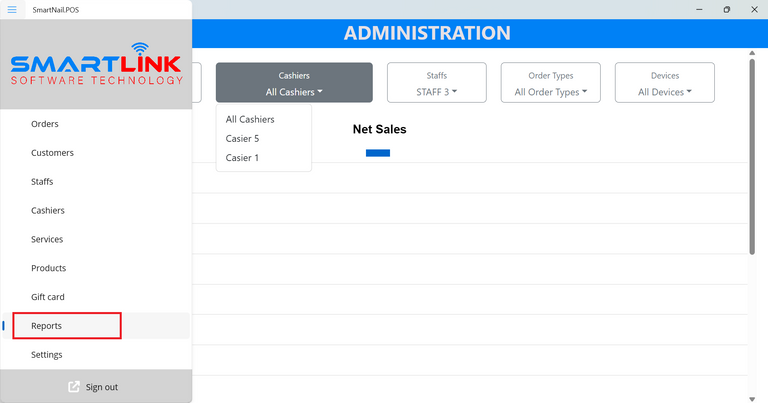Screen dimensions: 768x403
Task: Open Products in the sidebar menu
Action: tap(48, 268)
